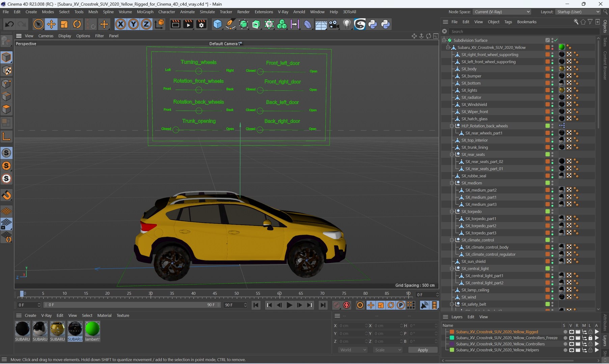Select the green lambert1 material swatch
This screenshot has height=364, width=609.
(x=92, y=329)
